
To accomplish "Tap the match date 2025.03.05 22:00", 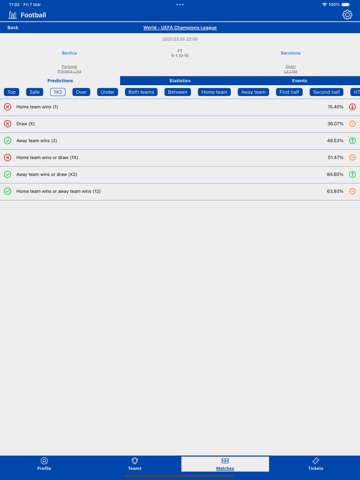I will (180, 39).
